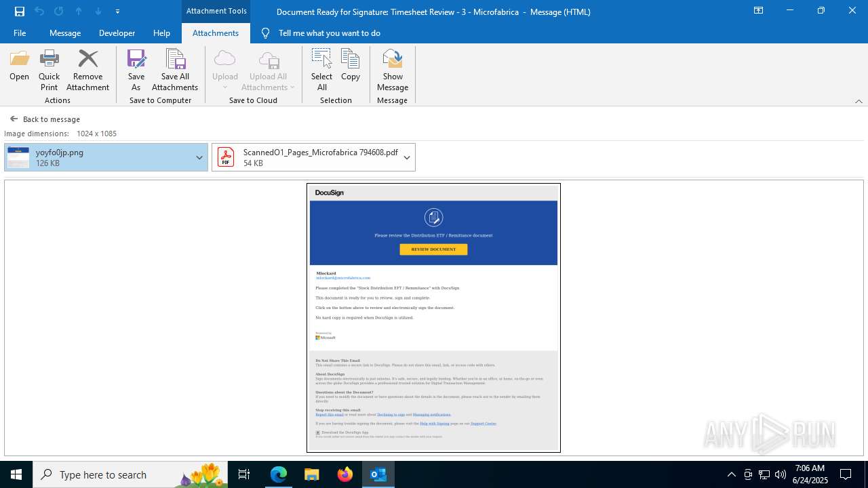The image size is (868, 488).
Task: Click the taskbar search box
Action: 132,474
